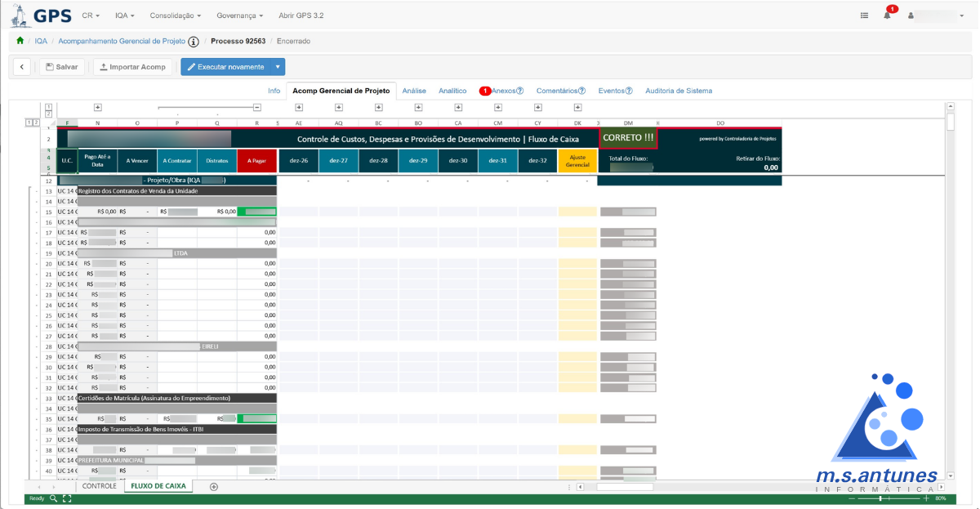Image resolution: width=980 pixels, height=509 pixels.
Task: Click the GPS lighthouse logo
Action: click(20, 14)
